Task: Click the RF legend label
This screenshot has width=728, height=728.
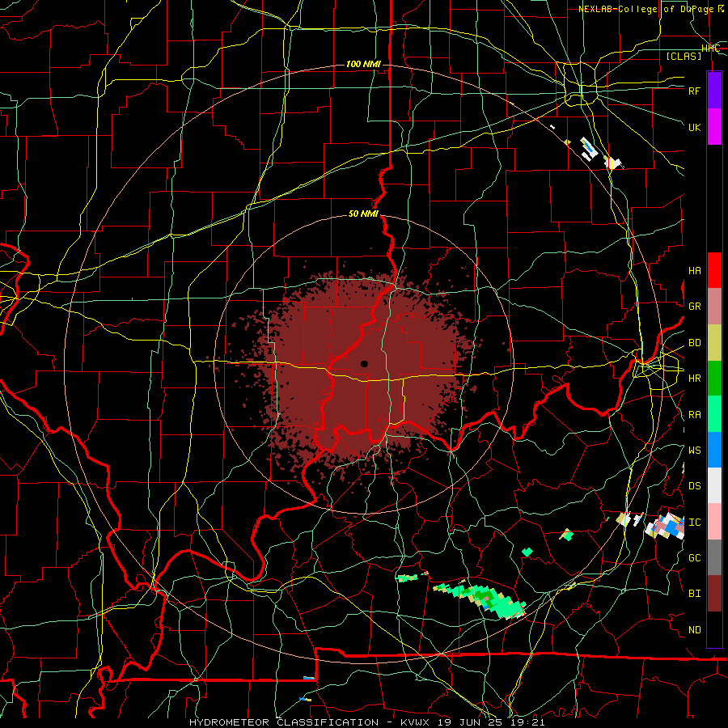Action: (694, 91)
